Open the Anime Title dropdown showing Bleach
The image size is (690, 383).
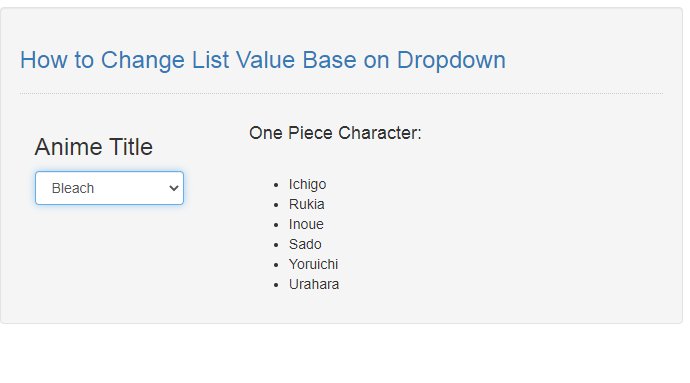(109, 188)
